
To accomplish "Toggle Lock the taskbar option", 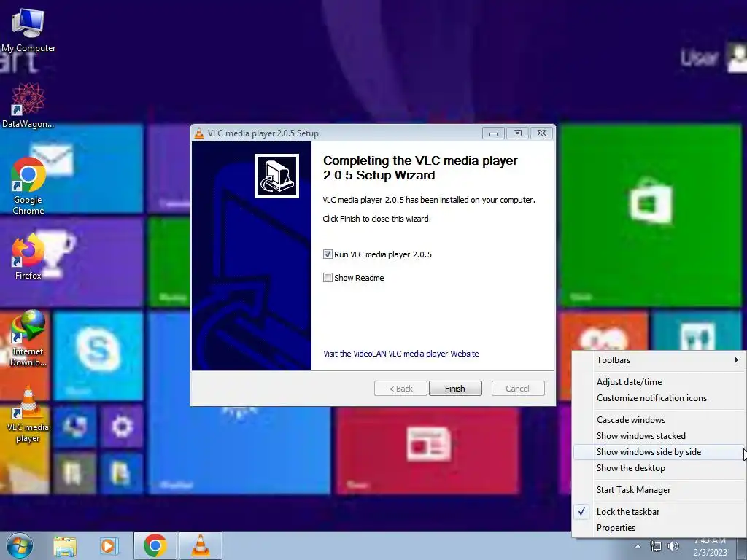I will (659, 511).
